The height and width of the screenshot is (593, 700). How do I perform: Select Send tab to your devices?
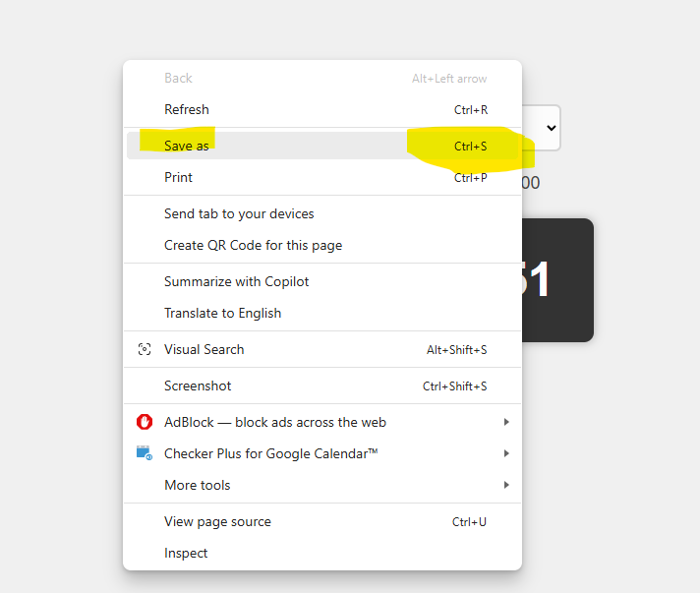coord(239,213)
